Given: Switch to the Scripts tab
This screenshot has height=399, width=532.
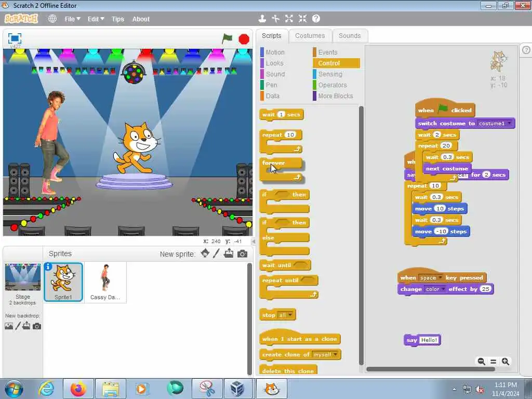Looking at the screenshot, I should click(x=271, y=36).
